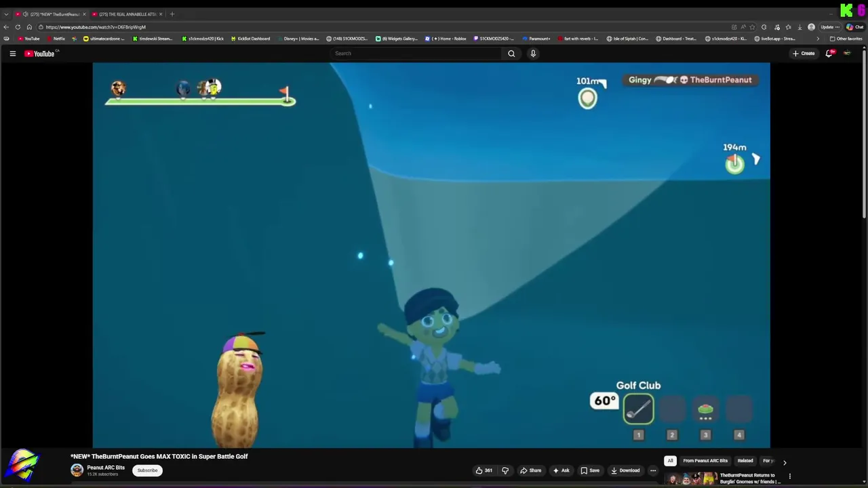The image size is (868, 488).
Task: Open Other favorites folder
Action: tap(846, 39)
